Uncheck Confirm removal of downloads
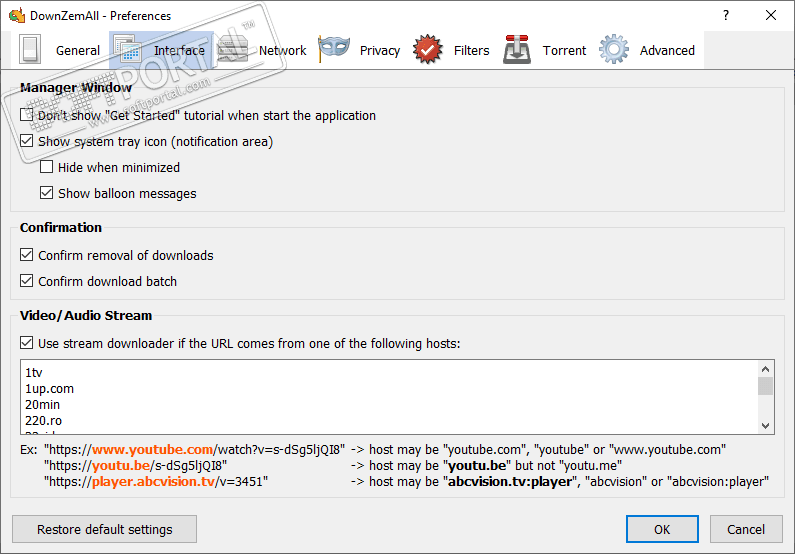 [27, 255]
